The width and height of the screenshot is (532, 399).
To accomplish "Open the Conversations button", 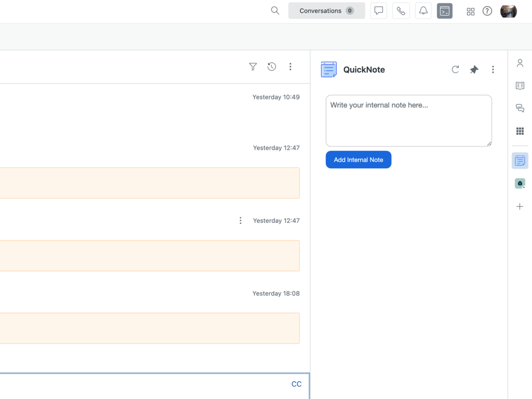I will coord(326,11).
